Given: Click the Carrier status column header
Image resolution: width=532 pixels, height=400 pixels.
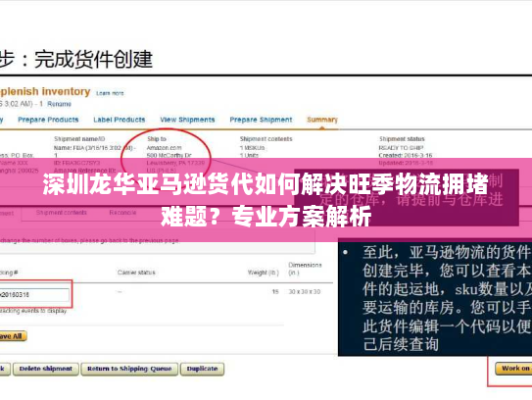Looking at the screenshot, I should point(136,273).
